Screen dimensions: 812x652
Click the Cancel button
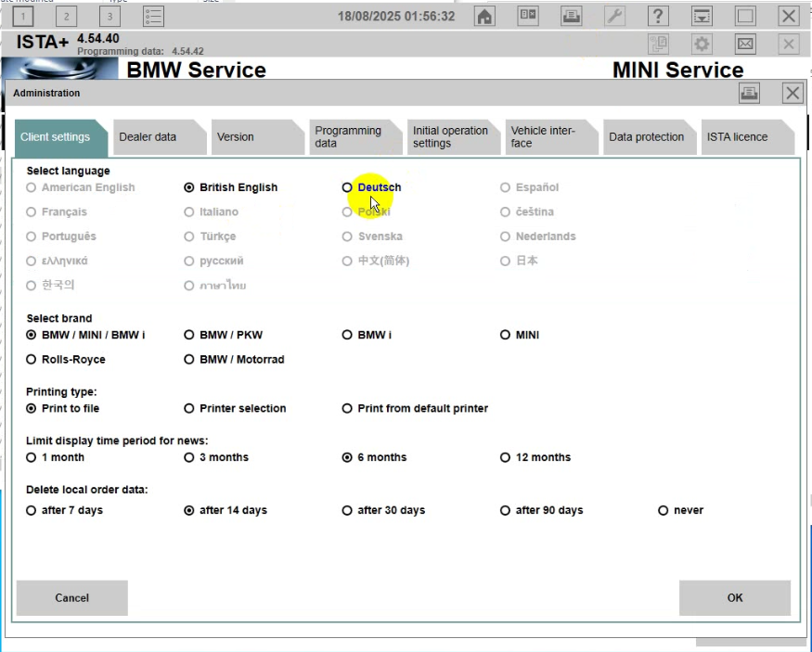click(x=72, y=598)
